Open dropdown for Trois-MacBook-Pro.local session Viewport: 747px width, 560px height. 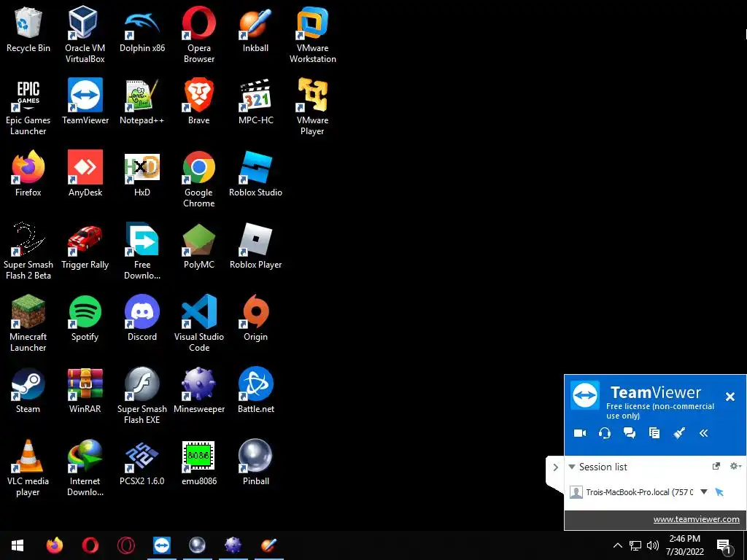[x=704, y=492]
